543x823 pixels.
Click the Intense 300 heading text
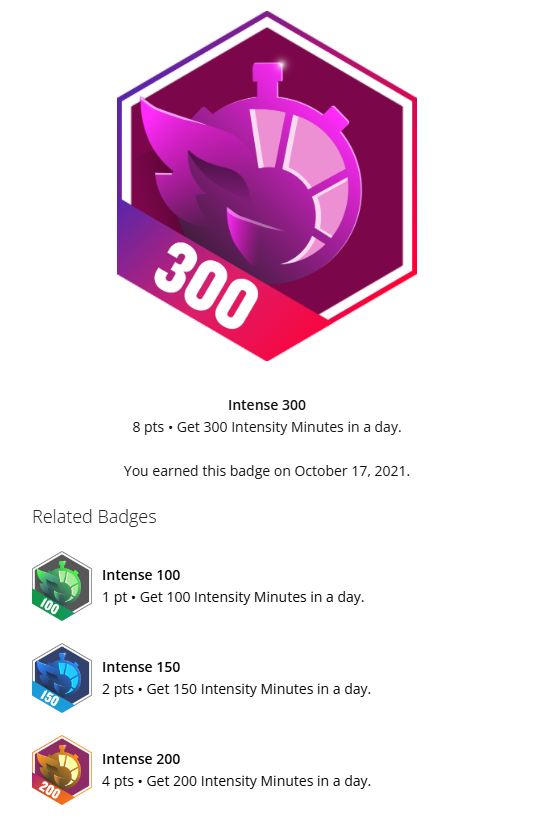pos(267,405)
